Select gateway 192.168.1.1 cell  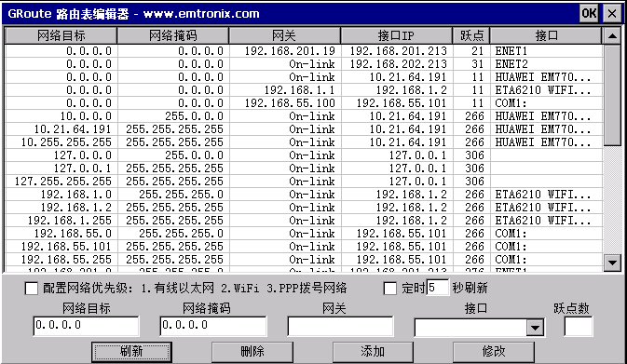pyautogui.click(x=285, y=90)
